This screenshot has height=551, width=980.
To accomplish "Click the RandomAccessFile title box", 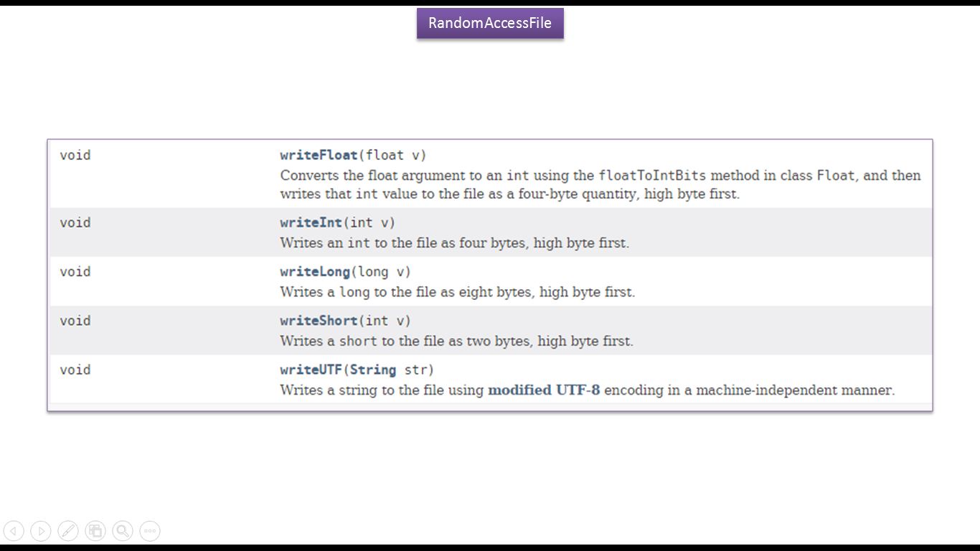I will pyautogui.click(x=490, y=23).
